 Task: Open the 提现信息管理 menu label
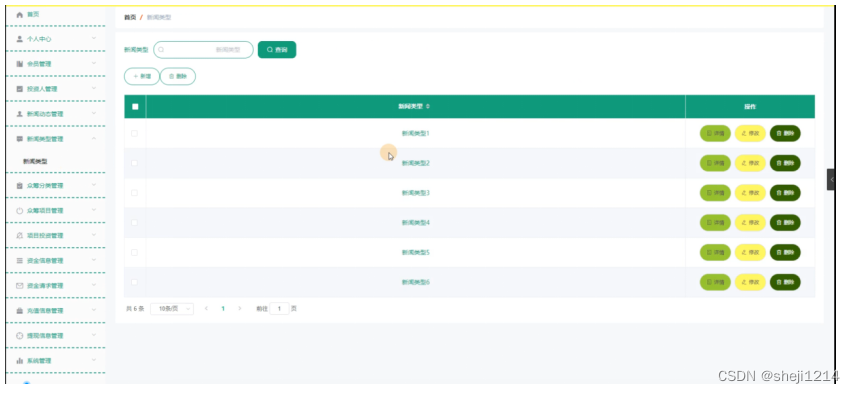[45, 336]
